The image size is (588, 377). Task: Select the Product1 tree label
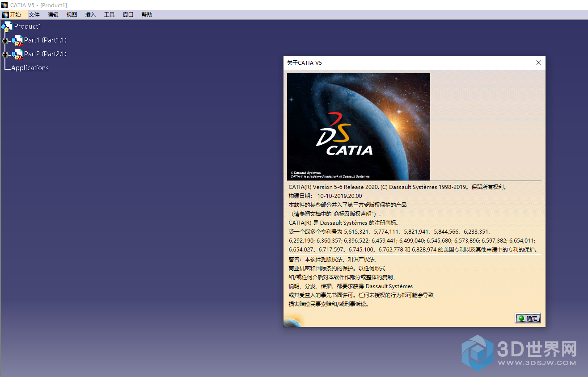pyautogui.click(x=27, y=26)
